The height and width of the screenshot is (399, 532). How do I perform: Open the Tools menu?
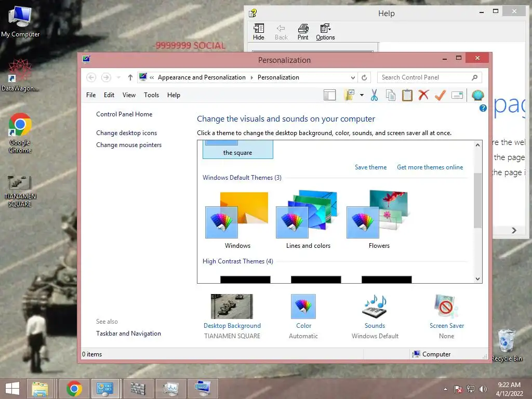click(x=151, y=95)
